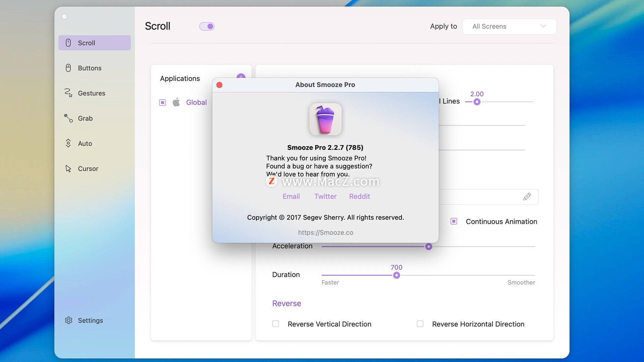Visit the https://Smooze.co link
644x362 pixels.
coord(325,232)
